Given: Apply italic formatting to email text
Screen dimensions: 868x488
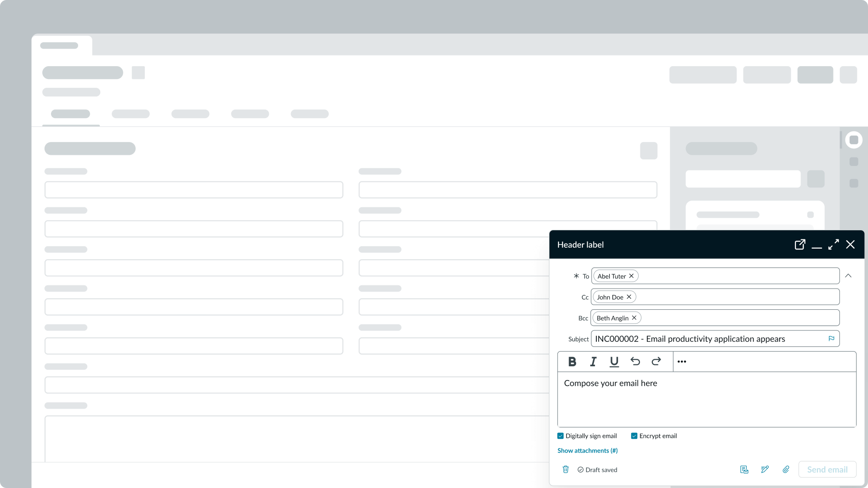Looking at the screenshot, I should [593, 362].
